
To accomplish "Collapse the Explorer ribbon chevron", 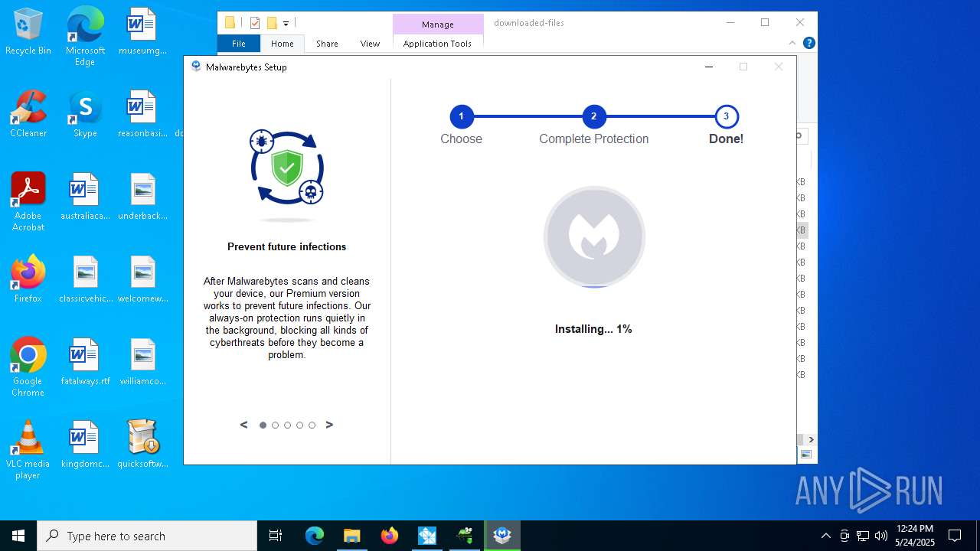I will pyautogui.click(x=792, y=43).
